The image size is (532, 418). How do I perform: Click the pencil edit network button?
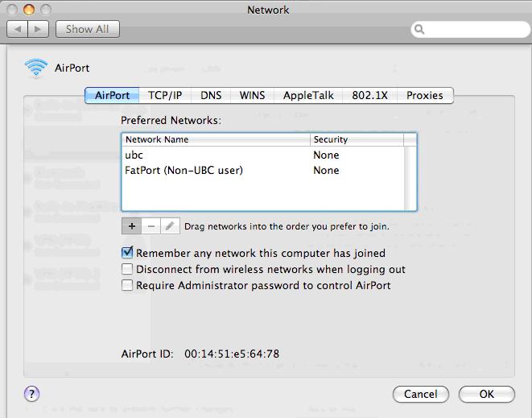[169, 226]
